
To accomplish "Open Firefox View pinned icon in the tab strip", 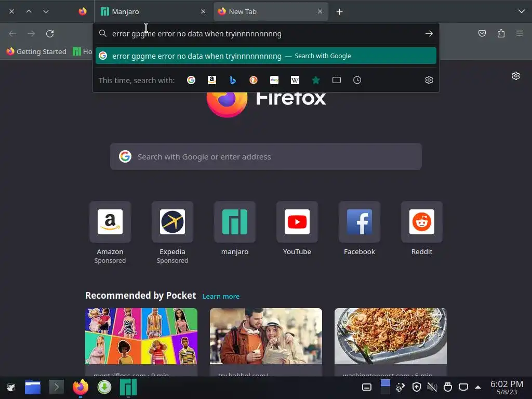I will click(x=83, y=11).
